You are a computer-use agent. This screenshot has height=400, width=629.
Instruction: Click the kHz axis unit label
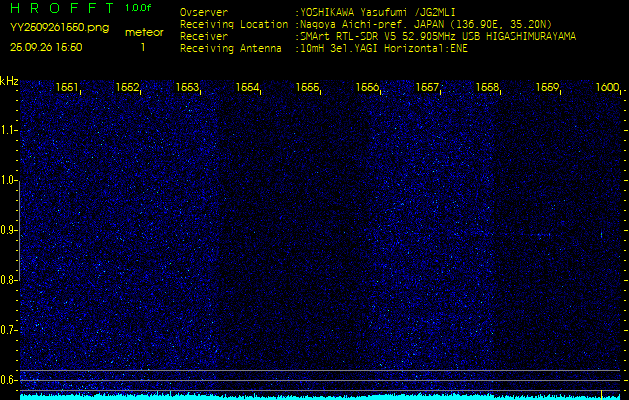[x=9, y=81]
